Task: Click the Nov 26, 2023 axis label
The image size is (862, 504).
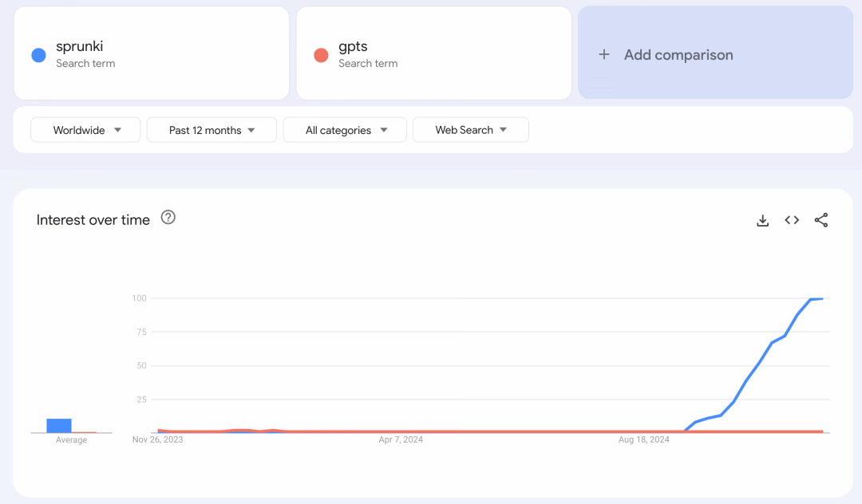Action: pos(158,439)
